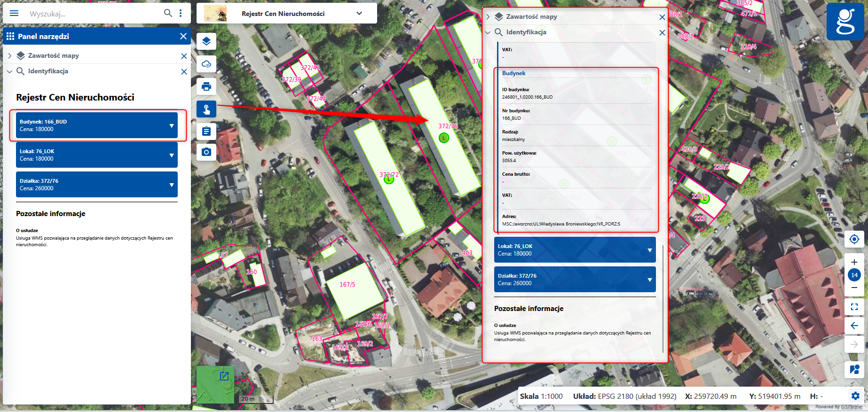Open the clipboard report tool
868x412 pixels.
point(206,132)
